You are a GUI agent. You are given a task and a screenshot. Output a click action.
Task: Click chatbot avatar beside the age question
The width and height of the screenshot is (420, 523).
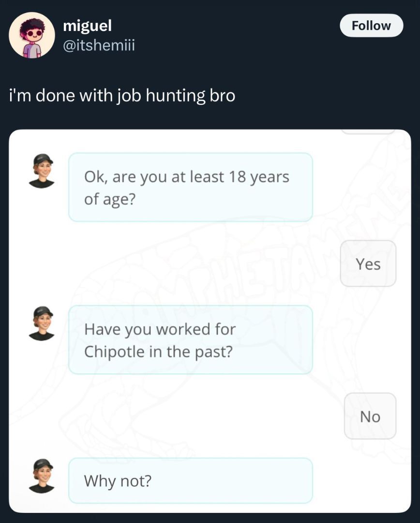42,171
